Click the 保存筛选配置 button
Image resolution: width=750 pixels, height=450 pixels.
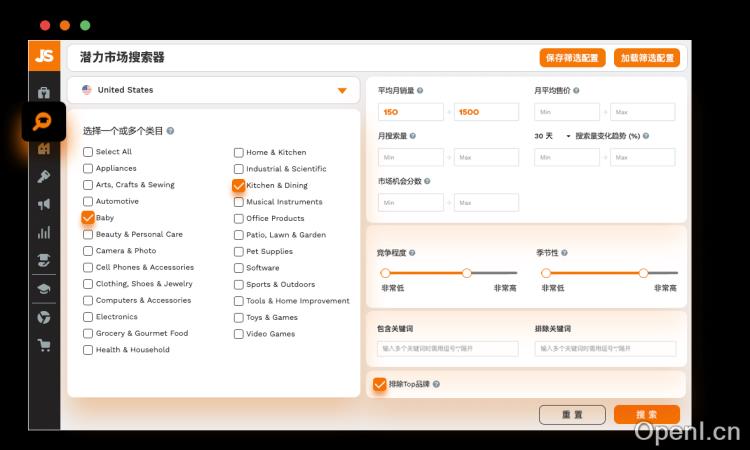coord(573,58)
